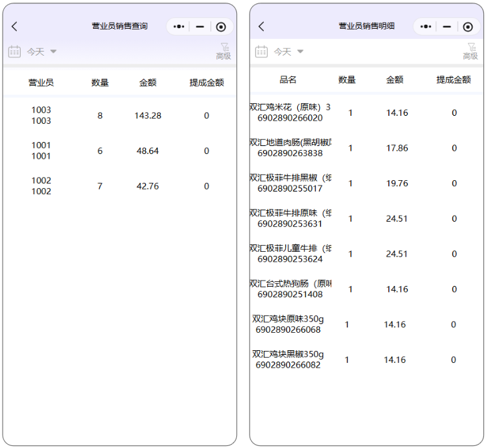Click calendar icon on 营业员销售查询 page
Screen dimensions: 488x448
(14, 52)
